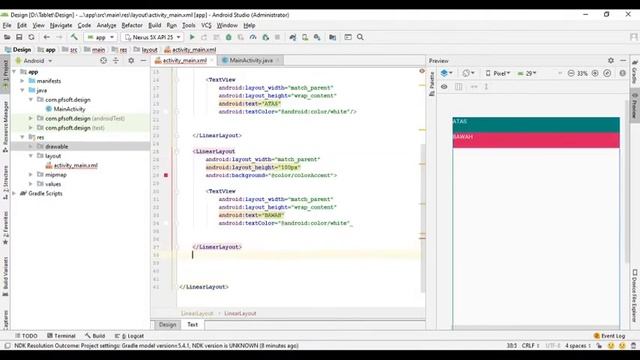This screenshot has height=360, width=640.
Task: Switch to the MainActivity.java tab
Action: 251,60
